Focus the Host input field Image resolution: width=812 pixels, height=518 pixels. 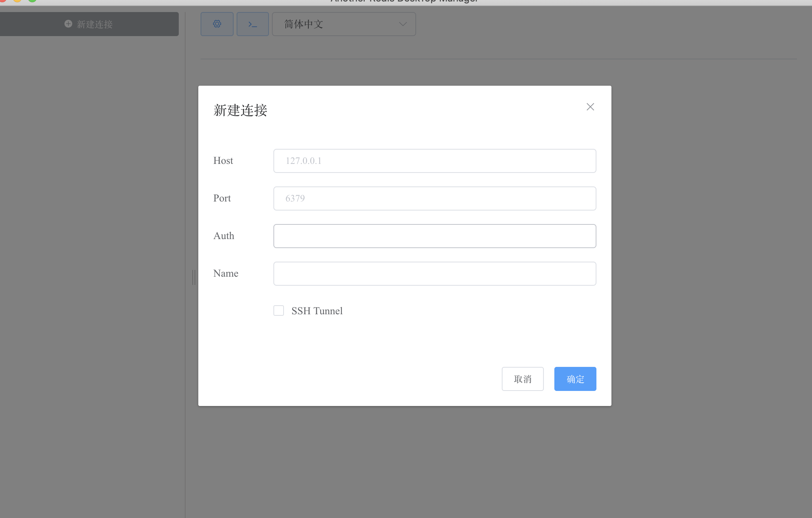tap(435, 161)
